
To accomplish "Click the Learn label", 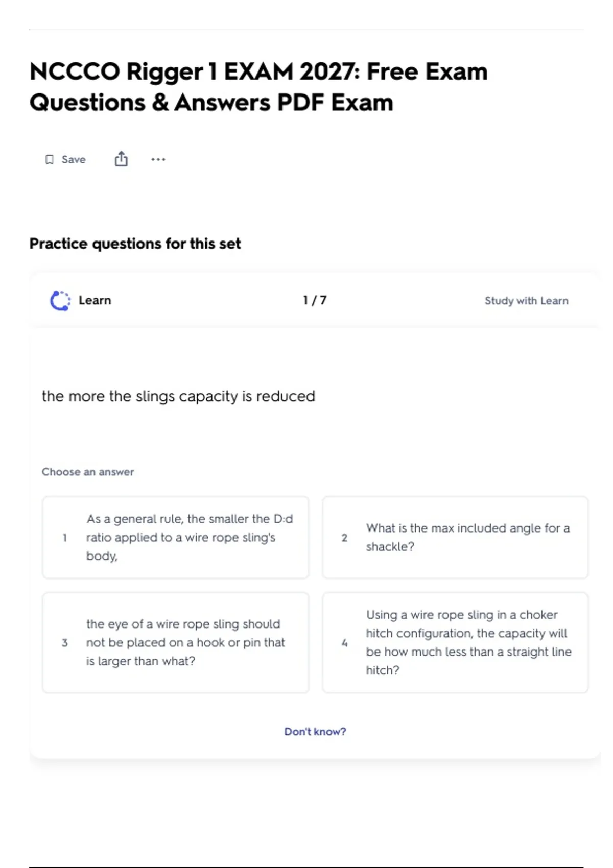I will click(95, 300).
